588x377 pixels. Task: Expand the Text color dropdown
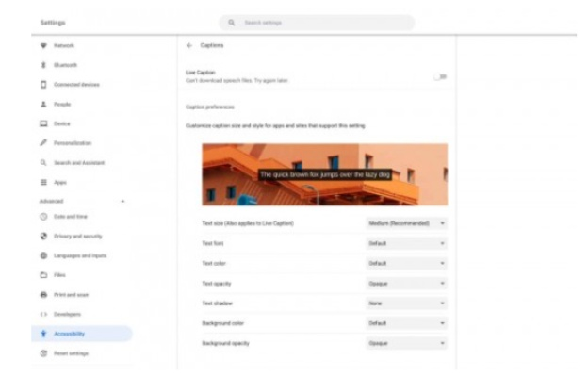click(406, 263)
